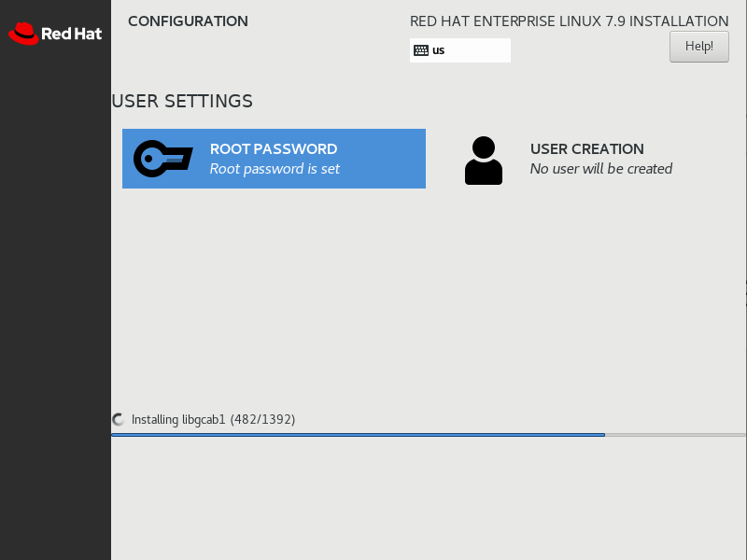Select the ROOT PASSWORD title text

tap(274, 149)
